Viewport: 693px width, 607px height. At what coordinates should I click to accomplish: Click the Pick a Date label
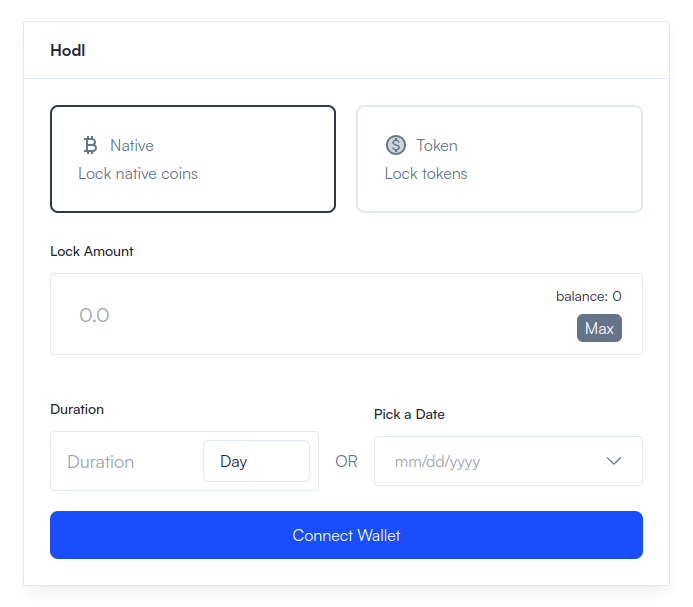pyautogui.click(x=409, y=414)
